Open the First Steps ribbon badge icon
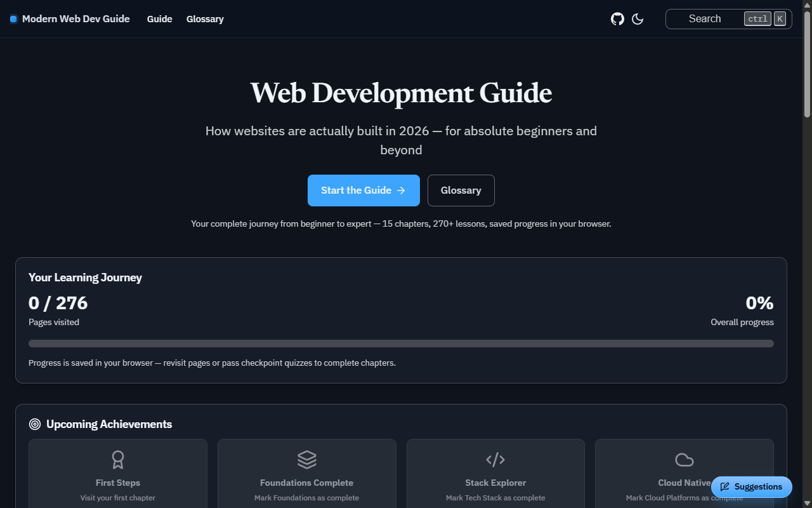Viewport: 812px width, 508px height. [118, 459]
